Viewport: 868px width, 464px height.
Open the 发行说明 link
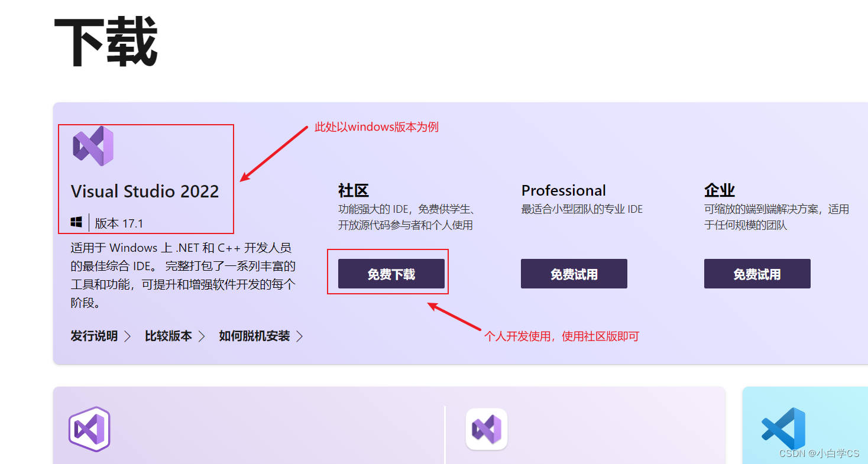94,336
